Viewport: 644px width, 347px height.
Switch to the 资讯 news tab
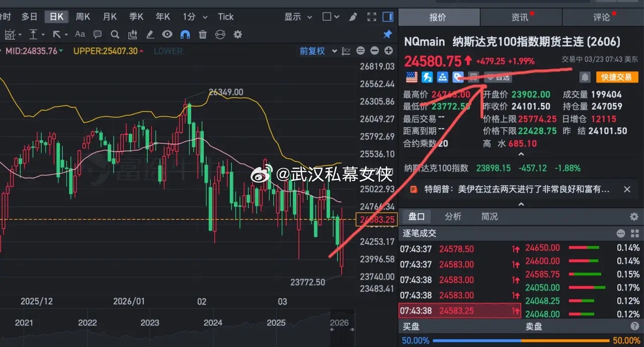[x=521, y=17]
